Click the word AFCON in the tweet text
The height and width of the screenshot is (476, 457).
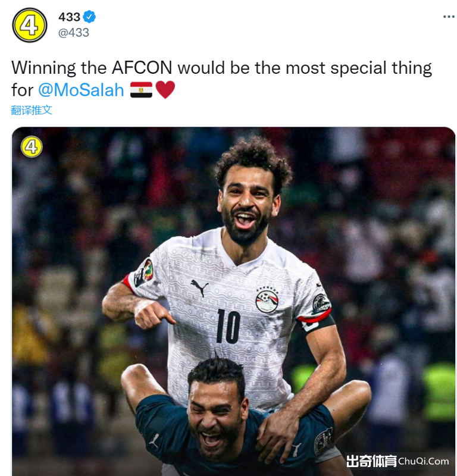click(142, 67)
